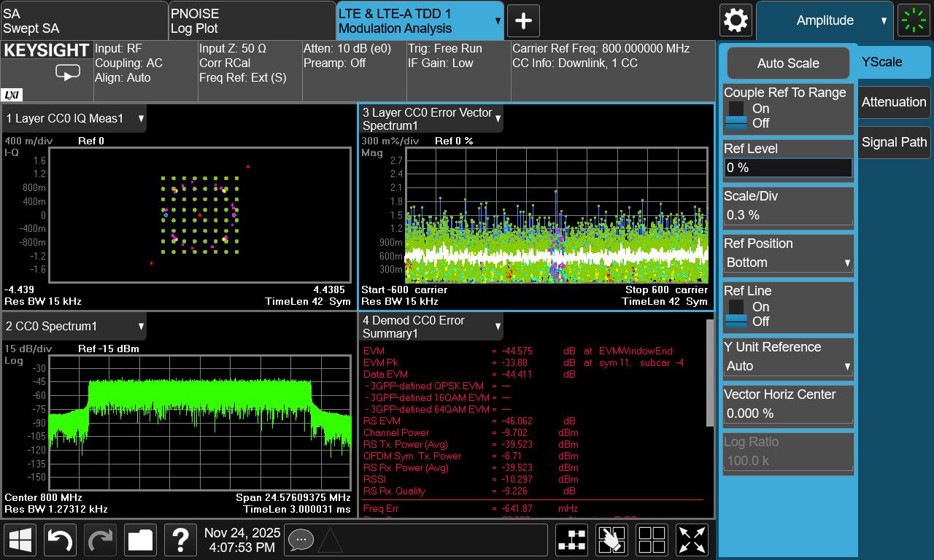934x560 pixels.
Task: Open the screen hierarchy block diagram icon
Action: point(572,540)
